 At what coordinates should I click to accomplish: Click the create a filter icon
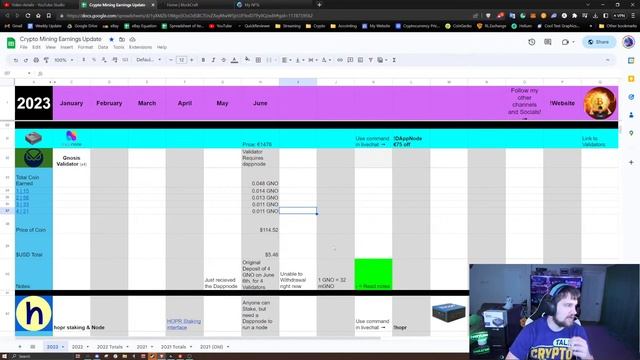click(371, 60)
